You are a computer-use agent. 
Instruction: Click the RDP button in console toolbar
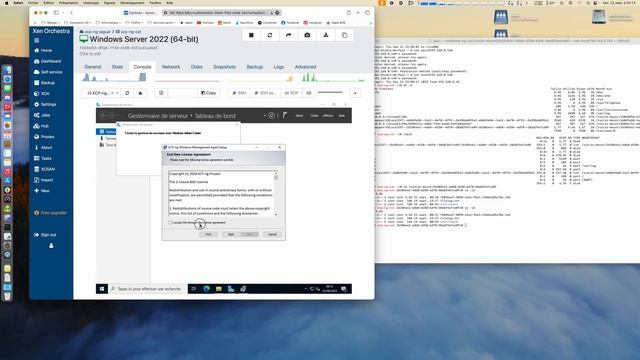pyautogui.click(x=291, y=93)
